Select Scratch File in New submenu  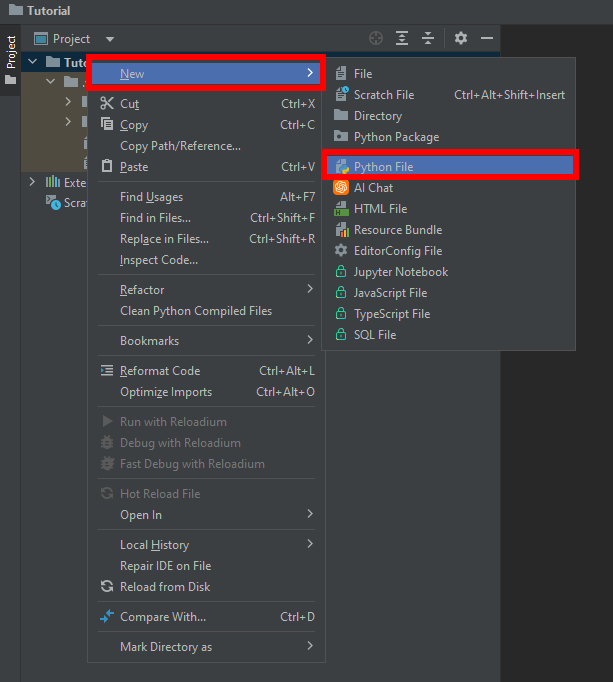(x=448, y=95)
